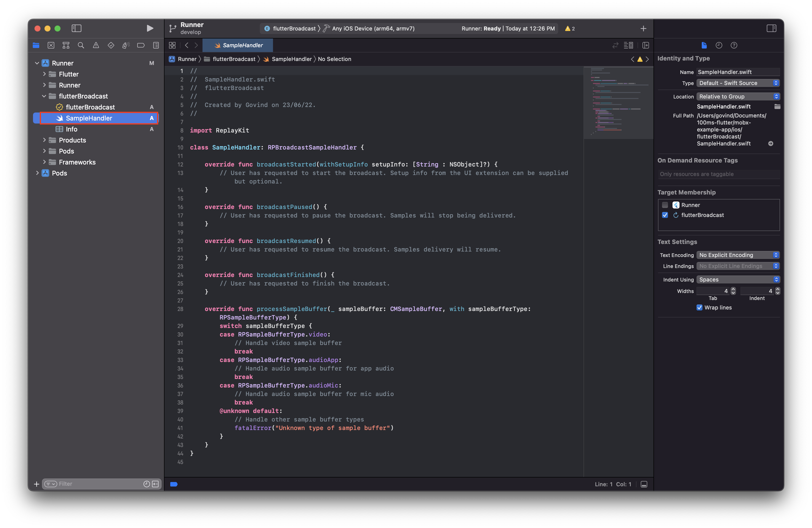
Task: Open the Issue navigator warning icon
Action: tap(96, 45)
